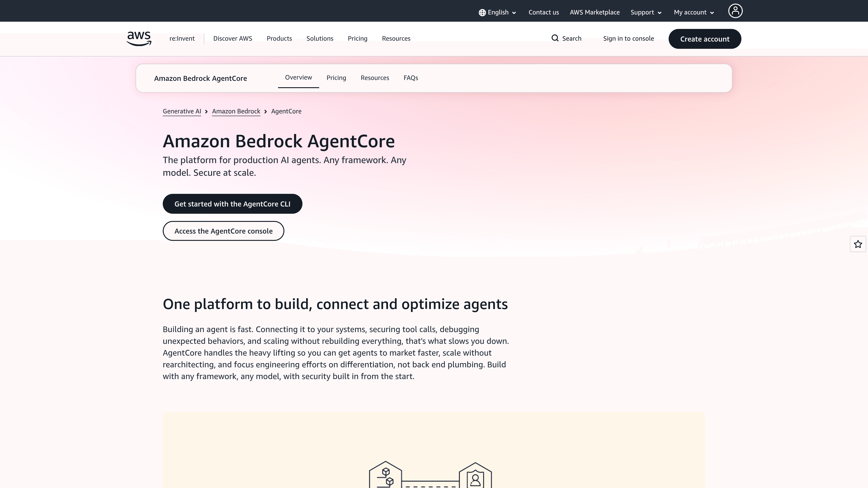The image size is (868, 488).
Task: Open the user profile avatar icon
Action: [x=735, y=11]
